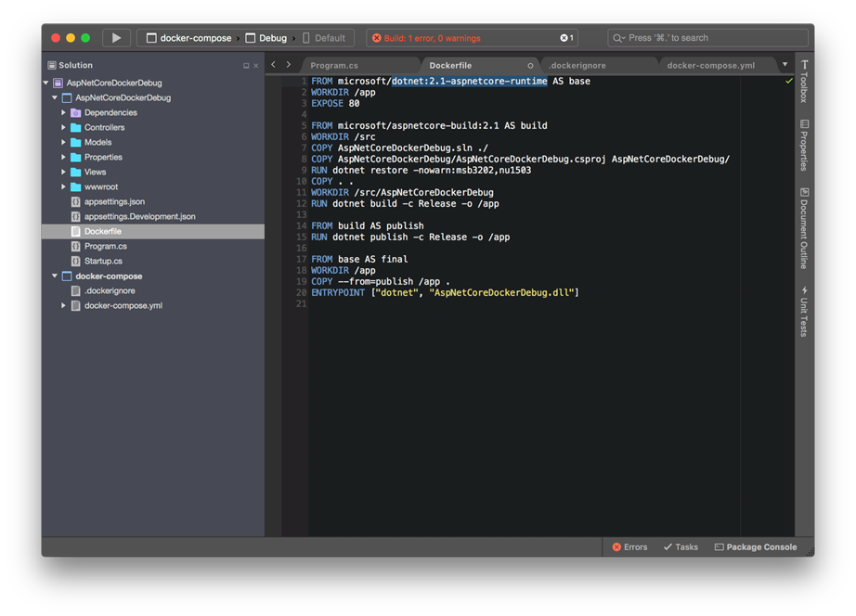Select the Models folder icon
The height and width of the screenshot is (616, 856).
pyautogui.click(x=76, y=143)
